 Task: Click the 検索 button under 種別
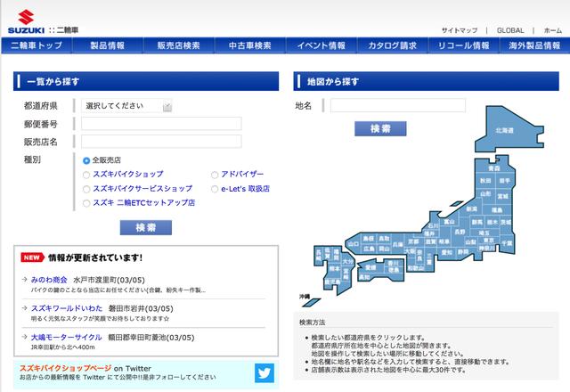146,228
